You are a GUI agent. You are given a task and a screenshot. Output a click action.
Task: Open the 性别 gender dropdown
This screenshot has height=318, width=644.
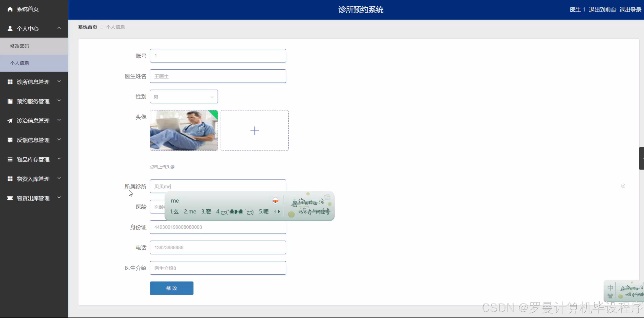(184, 97)
